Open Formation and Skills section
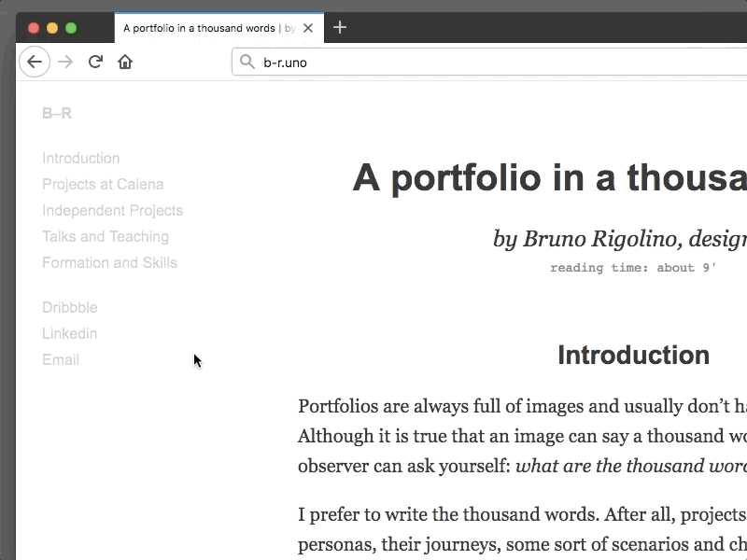Viewport: 747px width, 560px height. pyautogui.click(x=109, y=263)
